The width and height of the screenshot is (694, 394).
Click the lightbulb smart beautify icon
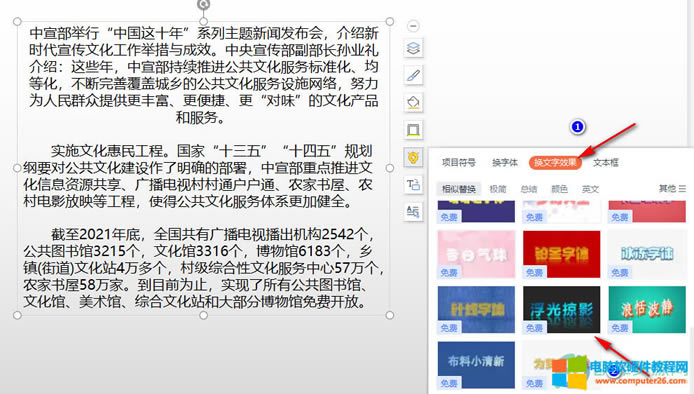click(x=413, y=157)
